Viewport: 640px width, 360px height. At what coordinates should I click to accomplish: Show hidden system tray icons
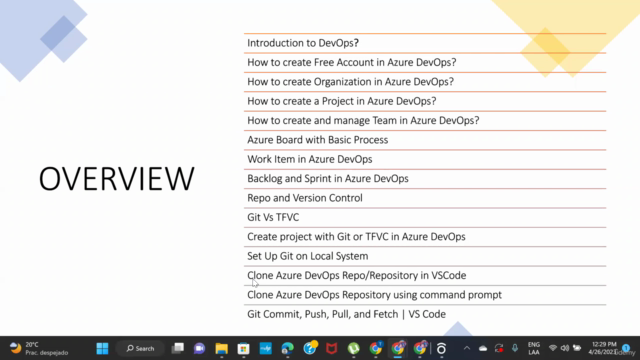(467, 348)
